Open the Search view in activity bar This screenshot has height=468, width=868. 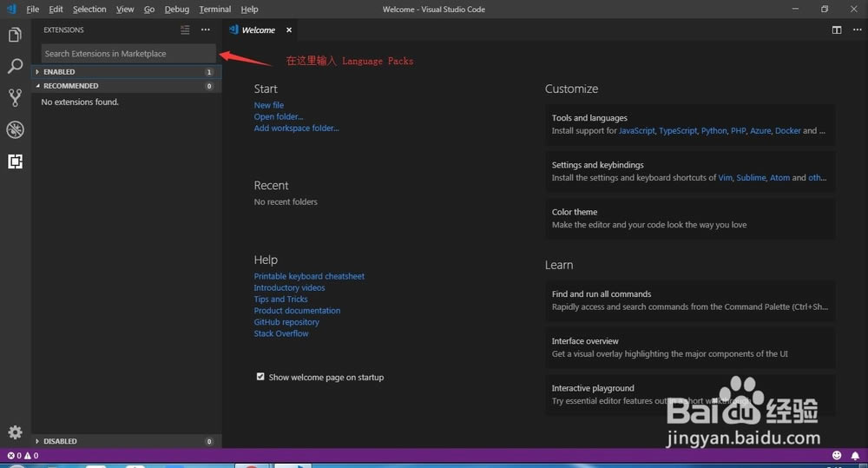pyautogui.click(x=15, y=66)
